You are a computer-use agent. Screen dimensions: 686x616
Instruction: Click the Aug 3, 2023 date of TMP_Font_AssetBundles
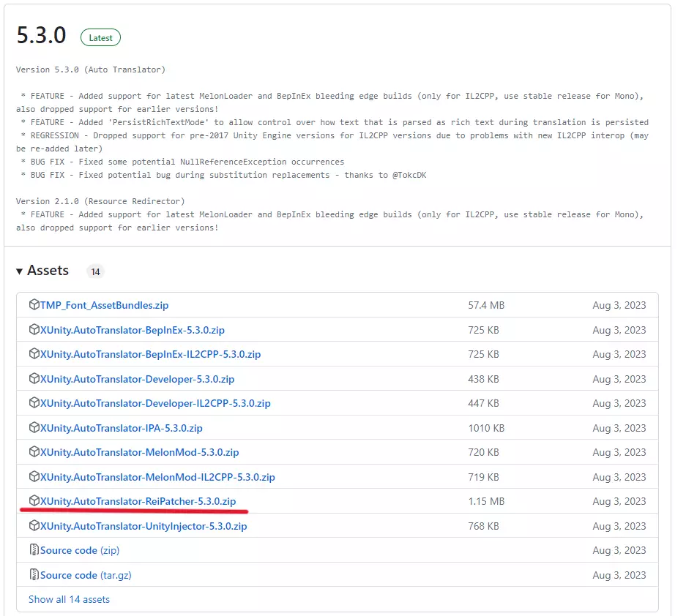[x=619, y=305]
